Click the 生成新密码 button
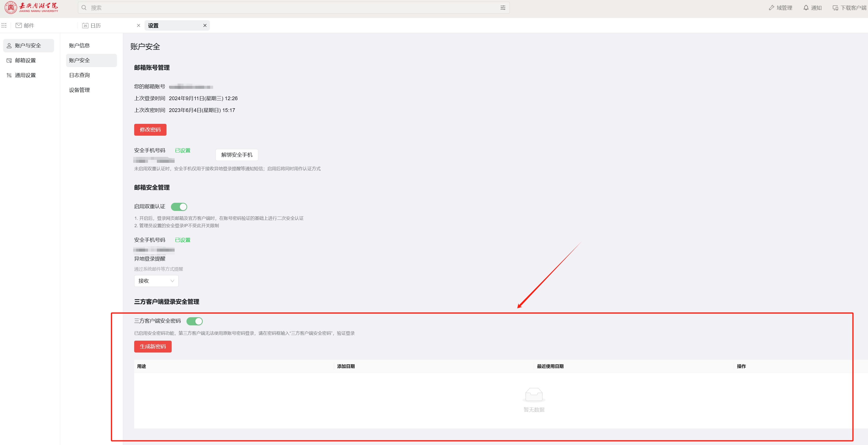Viewport: 868px width, 445px height. click(x=153, y=347)
